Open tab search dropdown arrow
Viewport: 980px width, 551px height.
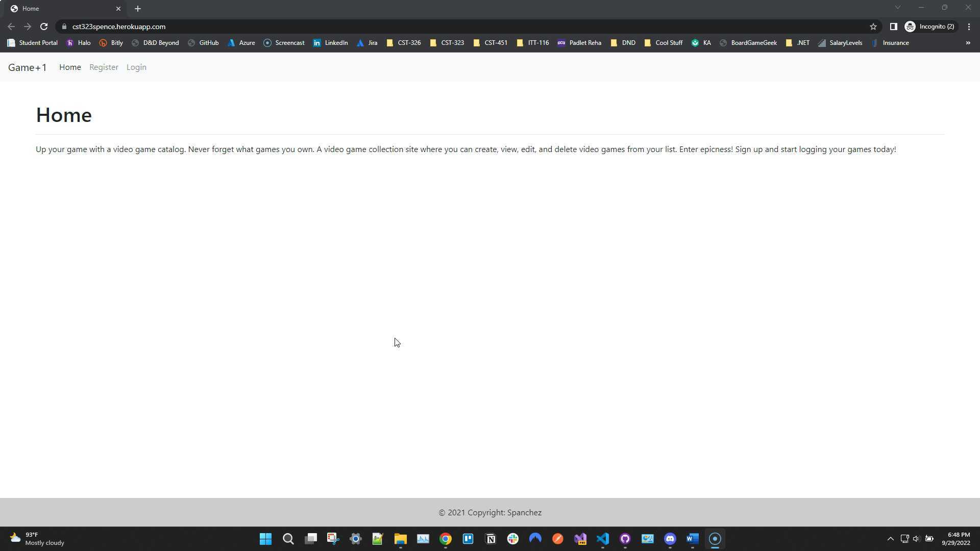[897, 8]
